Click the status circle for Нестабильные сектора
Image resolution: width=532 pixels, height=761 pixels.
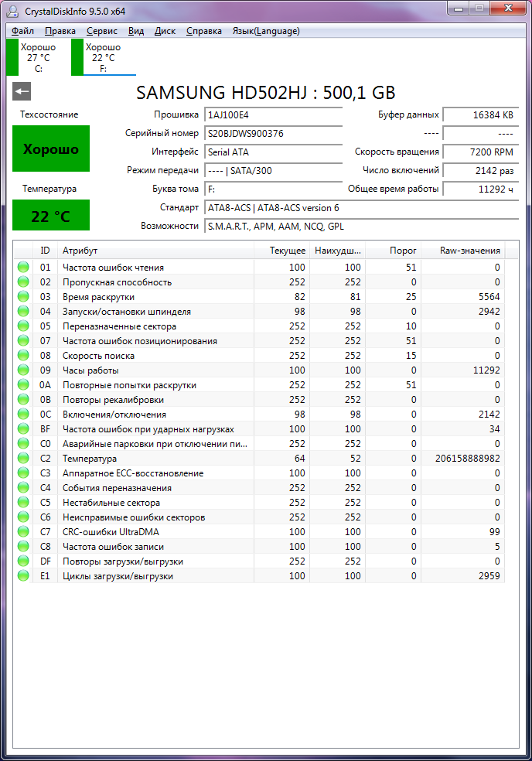(23, 503)
